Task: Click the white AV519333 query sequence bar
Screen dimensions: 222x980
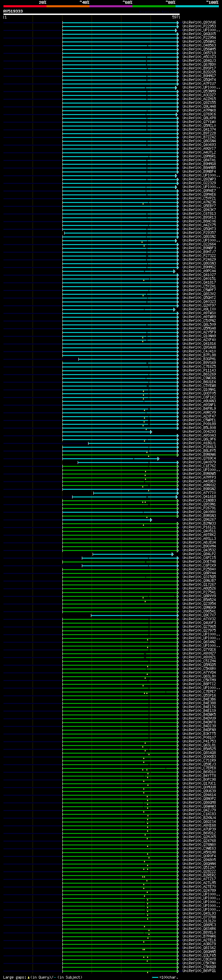Action: tap(92, 14)
